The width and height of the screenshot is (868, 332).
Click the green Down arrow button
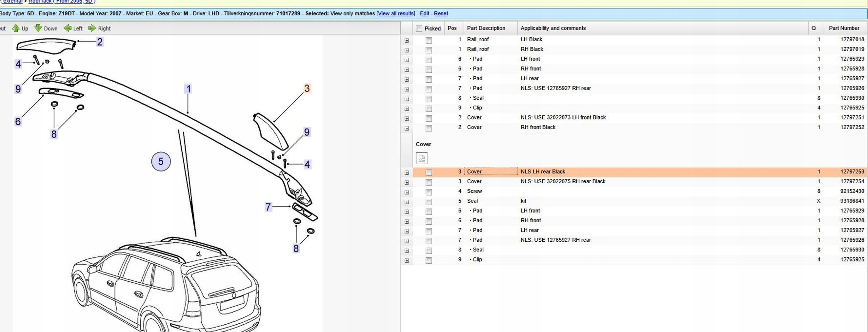[46, 28]
